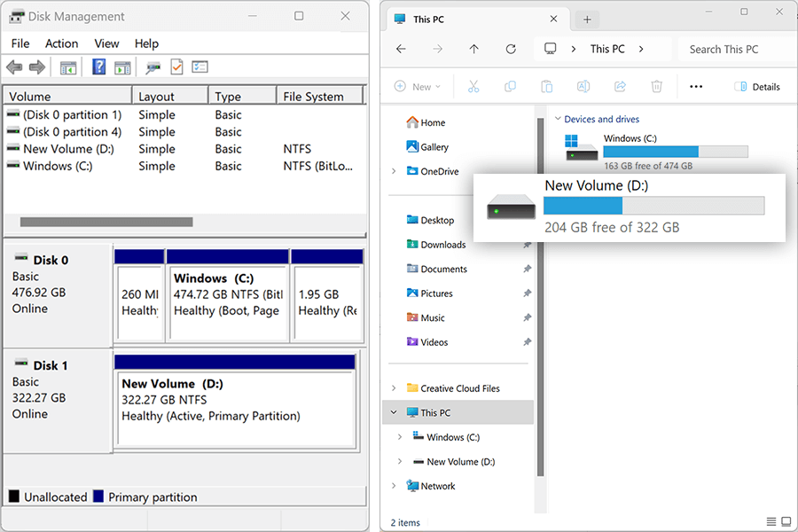This screenshot has height=532, width=798.
Task: Open the View menu
Action: (x=106, y=43)
